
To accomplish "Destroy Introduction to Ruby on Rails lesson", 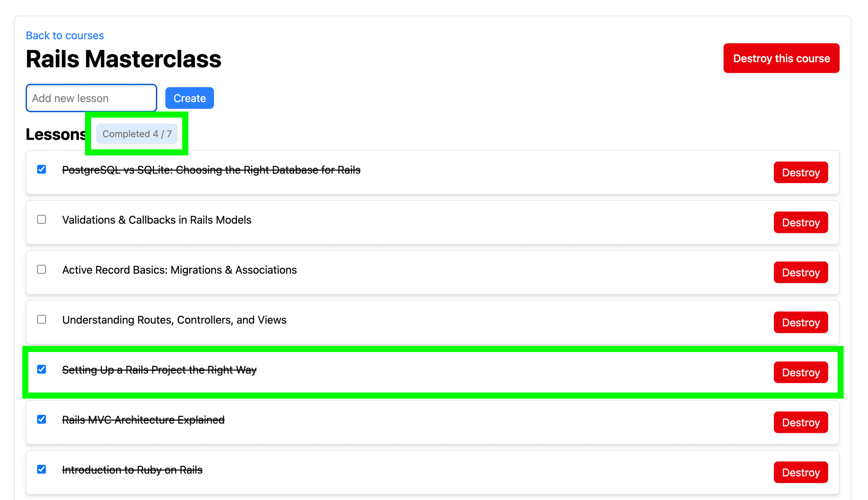I will (800, 473).
